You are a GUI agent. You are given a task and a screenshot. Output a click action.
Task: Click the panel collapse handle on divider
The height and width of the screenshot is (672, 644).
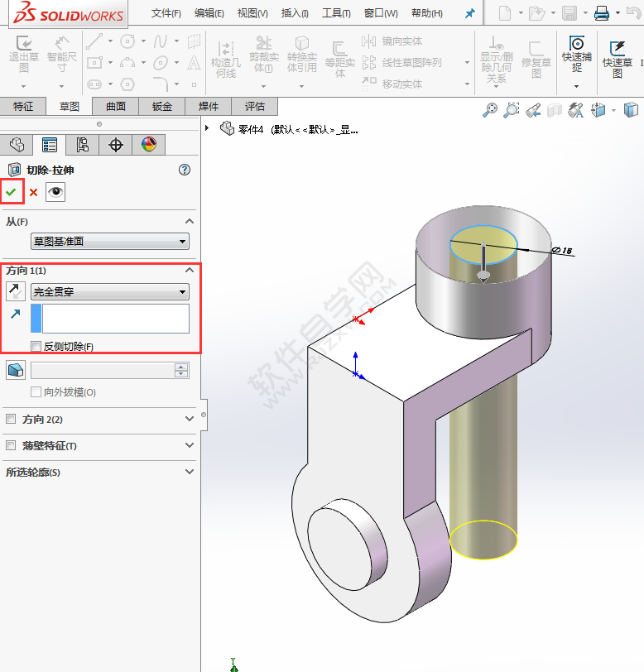(204, 415)
